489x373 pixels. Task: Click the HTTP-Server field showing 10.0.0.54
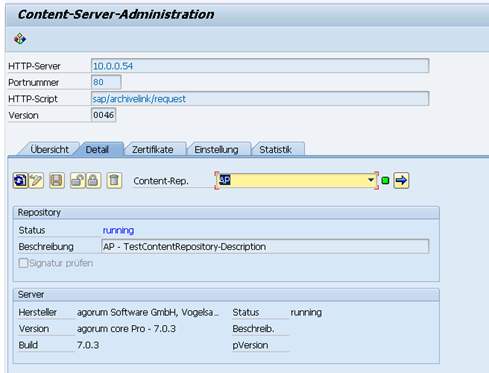click(260, 66)
